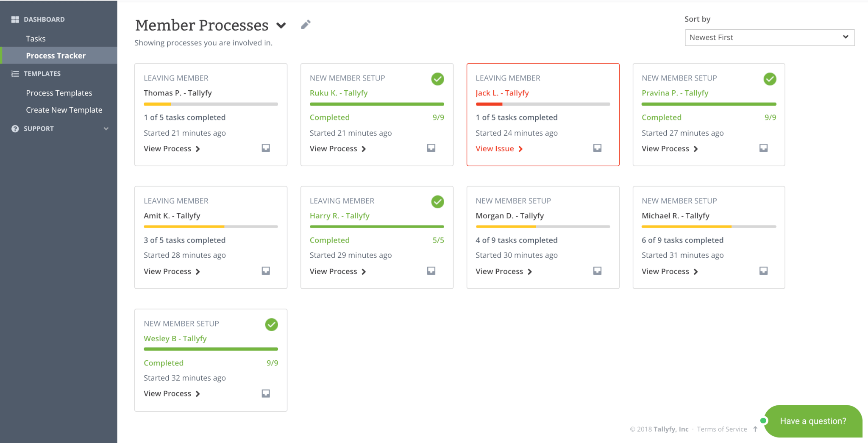Click the Support question mark icon
The width and height of the screenshot is (868, 443).
coord(15,128)
